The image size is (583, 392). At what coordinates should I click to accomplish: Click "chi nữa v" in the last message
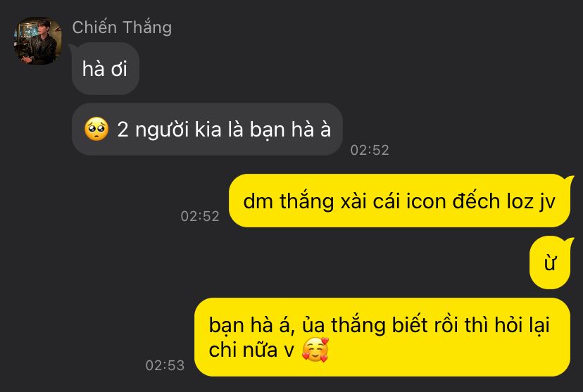coord(251,350)
